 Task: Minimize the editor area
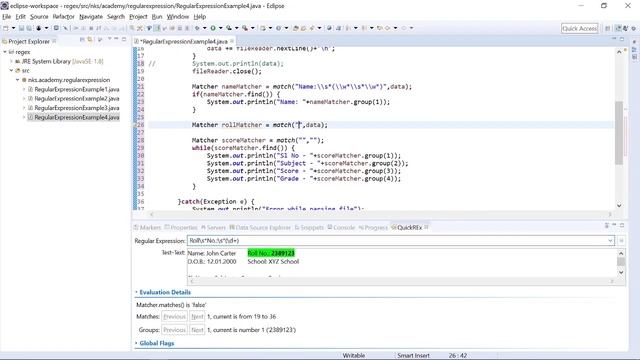tap(614, 39)
